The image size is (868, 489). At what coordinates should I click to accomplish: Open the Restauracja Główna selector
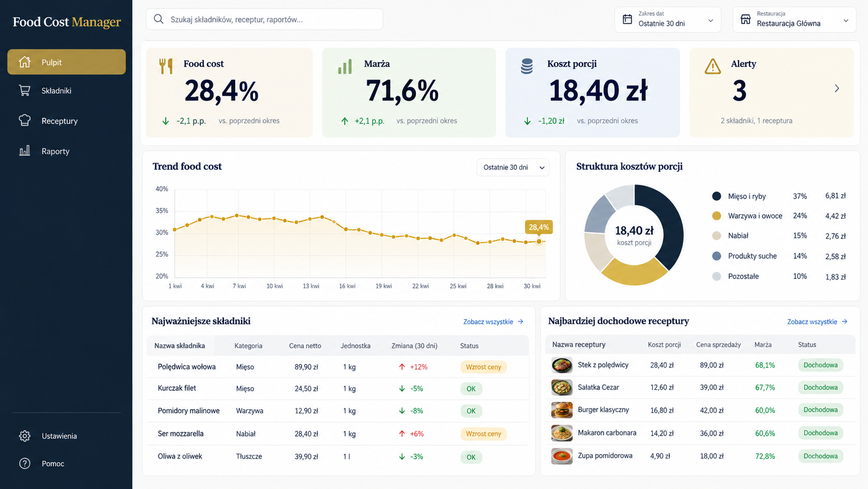click(794, 20)
